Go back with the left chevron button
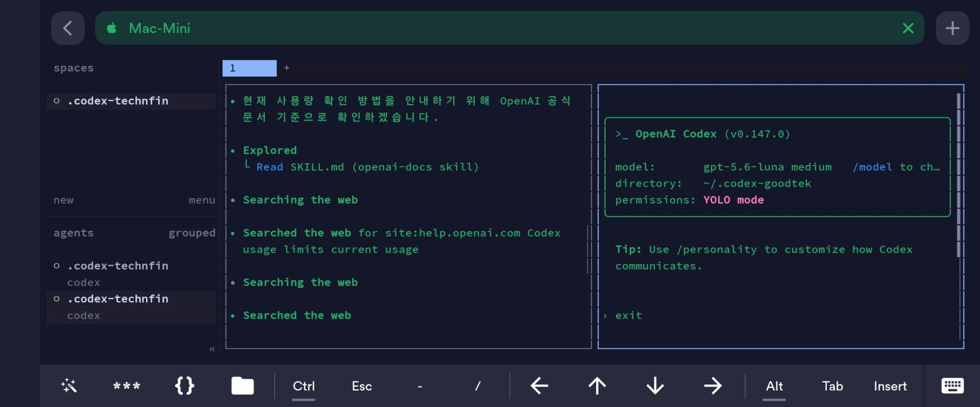980x407 pixels. coord(68,28)
